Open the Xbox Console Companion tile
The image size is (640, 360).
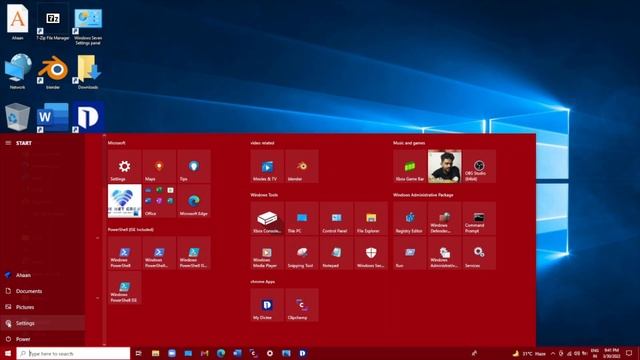click(x=267, y=218)
